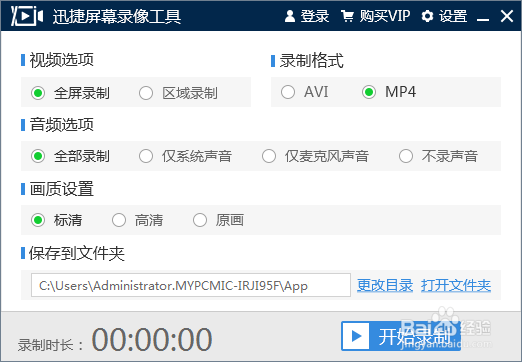Open the 购买VIP purchase option
522x362 pixels.
tap(375, 16)
